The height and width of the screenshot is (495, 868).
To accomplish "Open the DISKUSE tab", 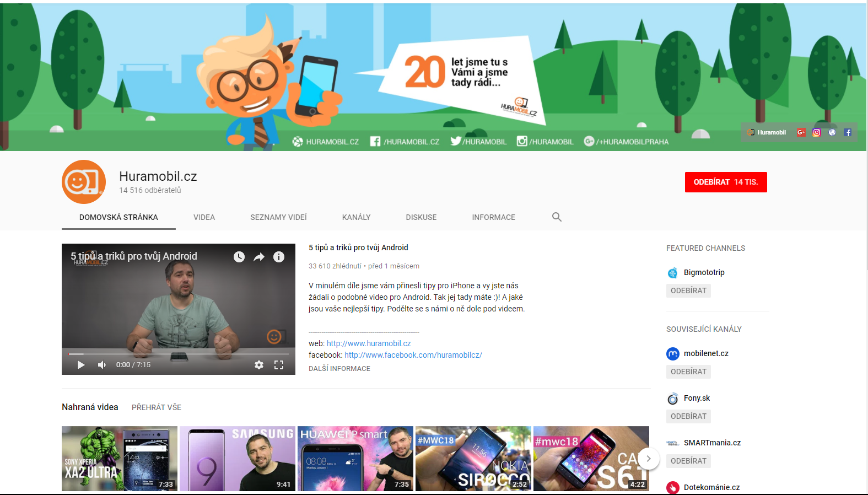I will [422, 217].
